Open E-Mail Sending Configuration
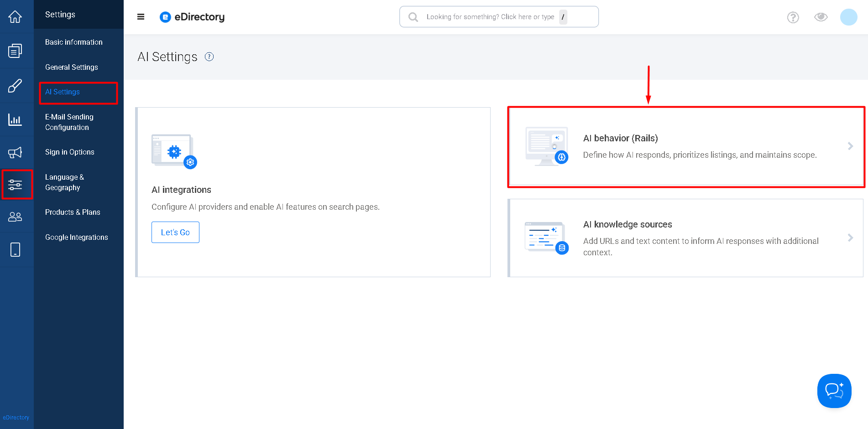 69,122
